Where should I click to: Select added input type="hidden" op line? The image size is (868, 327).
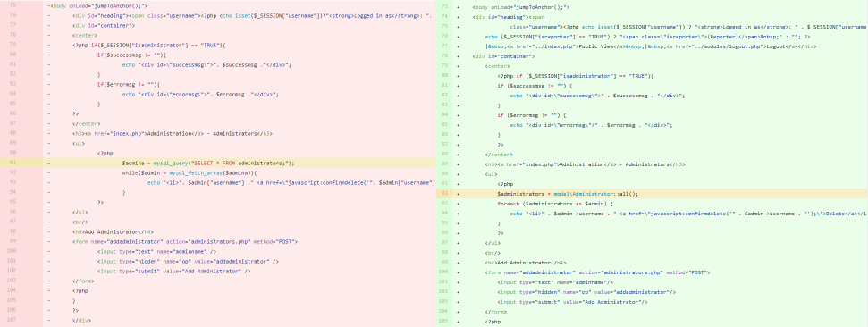[586, 292]
